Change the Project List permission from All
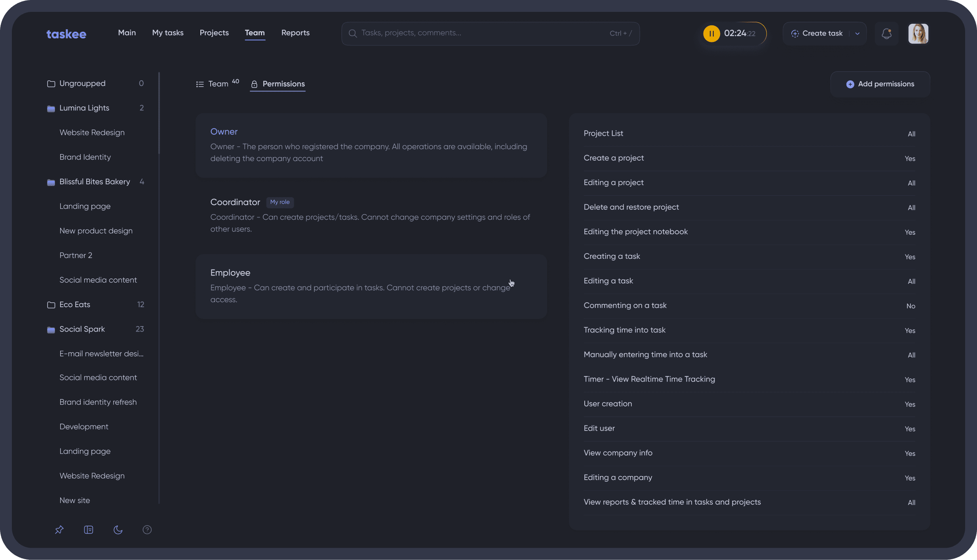The width and height of the screenshot is (977, 560). pyautogui.click(x=912, y=134)
